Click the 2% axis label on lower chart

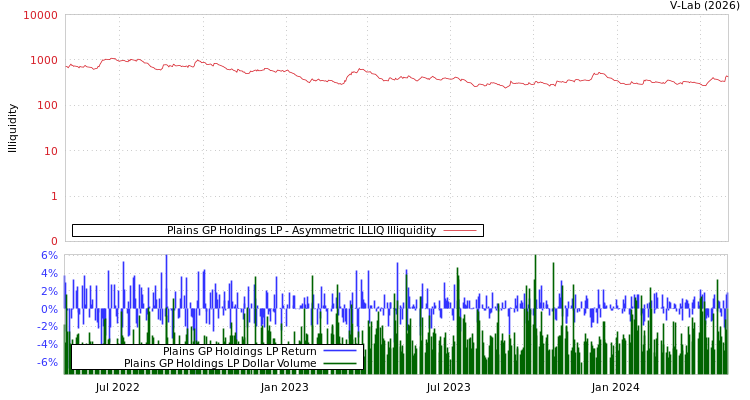pyautogui.click(x=49, y=292)
